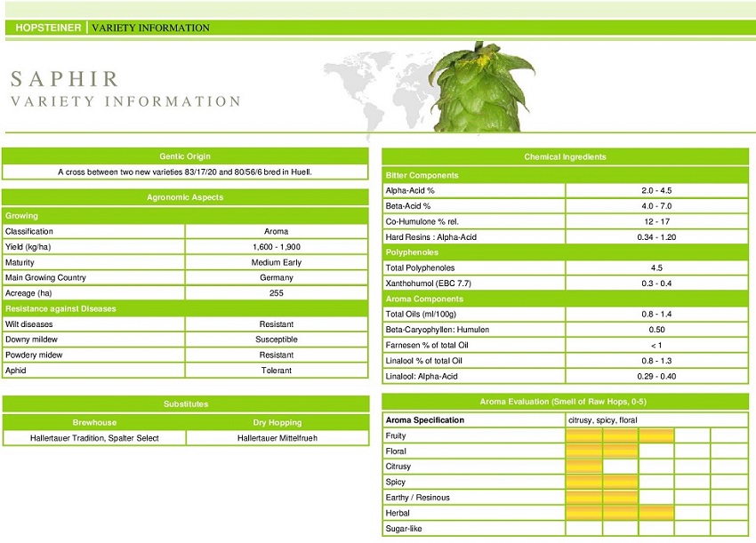This screenshot has height=543, width=756.
Task: Click the 'Aroma Evaluation (Smell of Raw Hops, 0-5)' header
Action: coord(563,402)
